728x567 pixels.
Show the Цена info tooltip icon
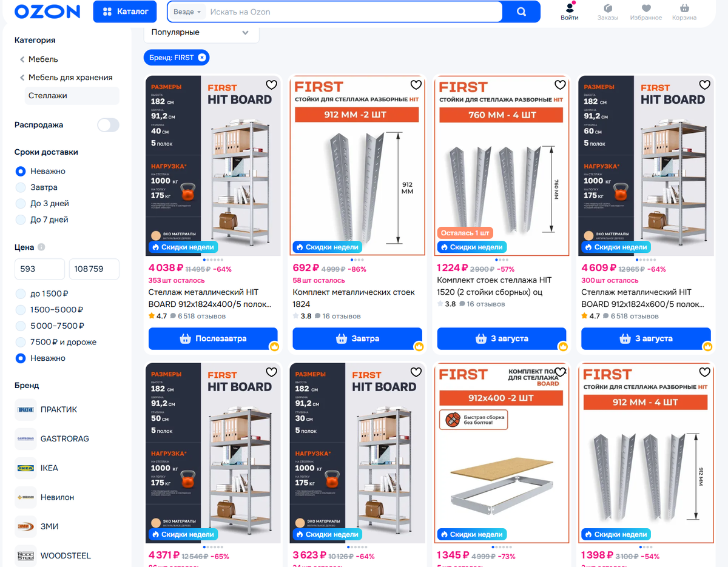(41, 247)
